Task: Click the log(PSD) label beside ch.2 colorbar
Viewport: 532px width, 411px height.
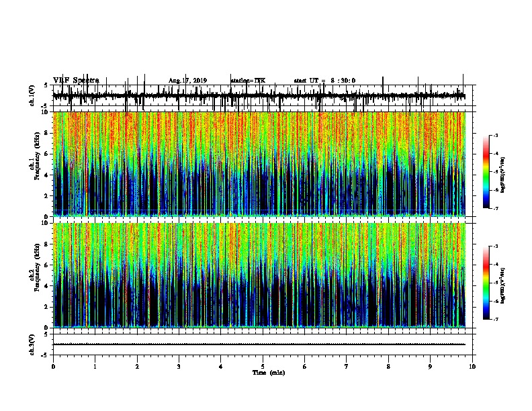Action: [x=503, y=285]
